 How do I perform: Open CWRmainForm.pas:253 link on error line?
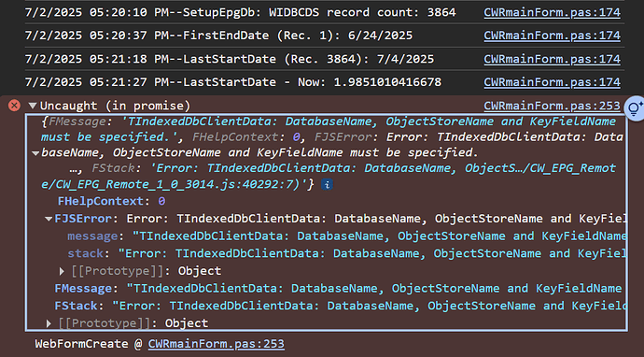coord(552,106)
